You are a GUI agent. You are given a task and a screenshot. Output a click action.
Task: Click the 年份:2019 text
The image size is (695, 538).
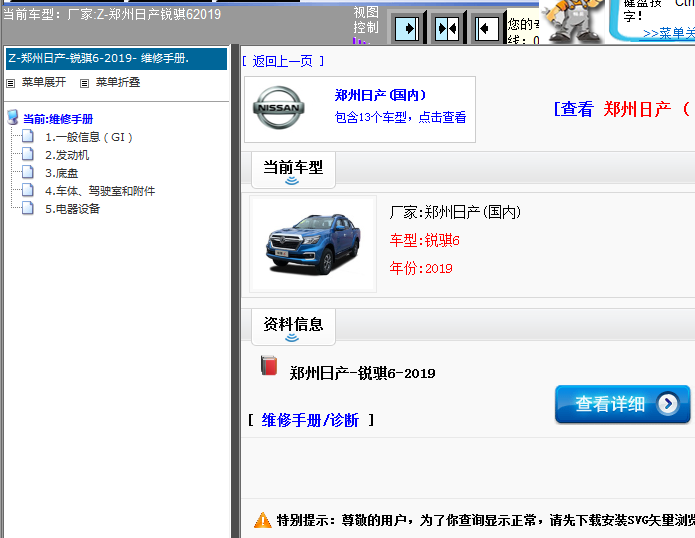coord(421,268)
